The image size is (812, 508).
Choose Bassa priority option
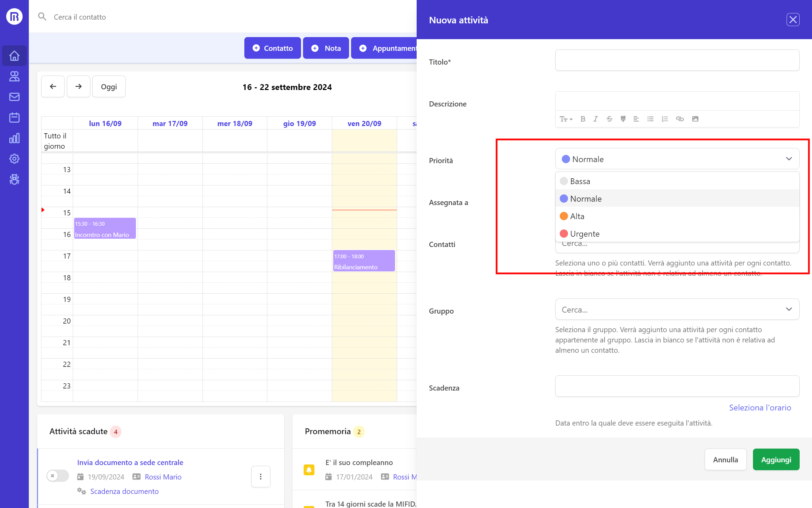pos(580,181)
